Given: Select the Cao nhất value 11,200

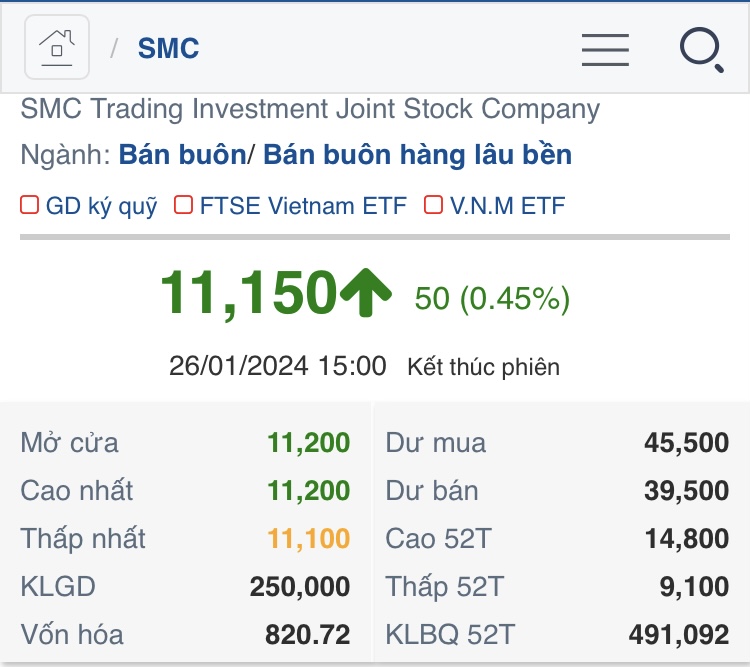Looking at the screenshot, I should pos(308,490).
